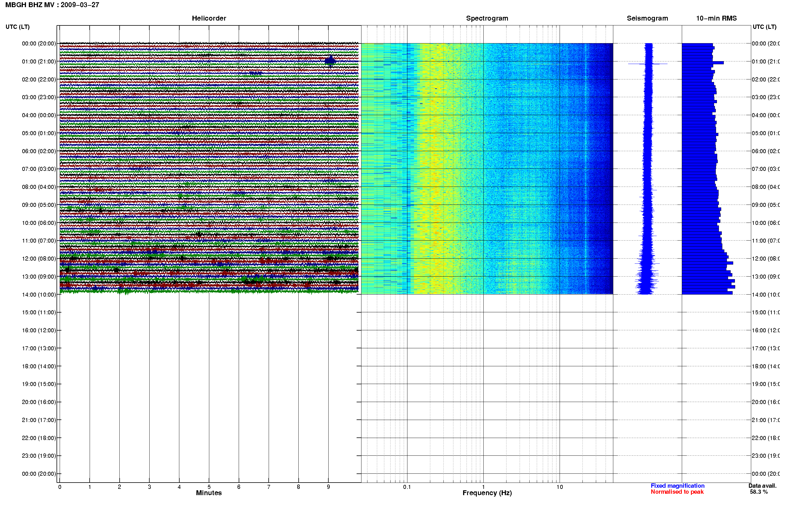Click the longest RMS bar near 01:00

click(703, 63)
